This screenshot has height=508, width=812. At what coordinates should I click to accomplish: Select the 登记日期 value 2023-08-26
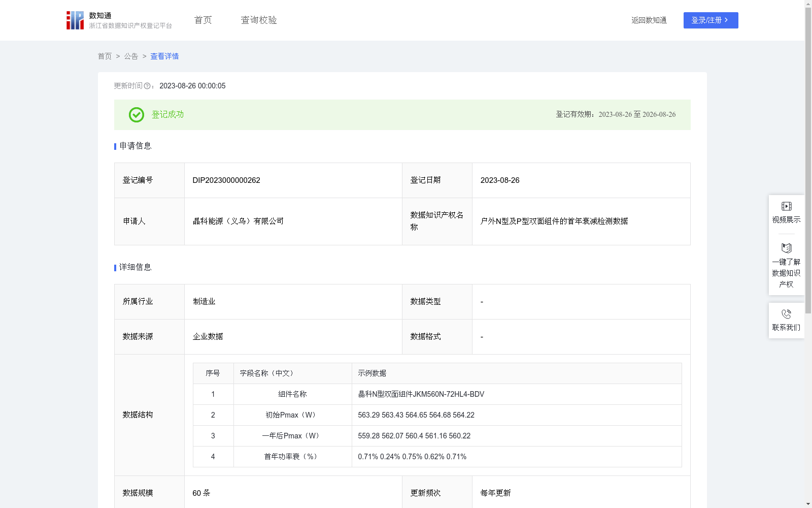click(500, 180)
